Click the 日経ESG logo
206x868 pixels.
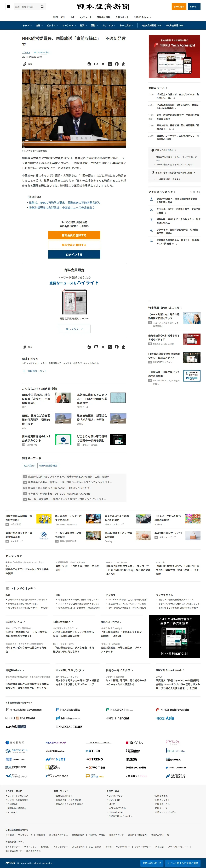(x=131, y=759)
